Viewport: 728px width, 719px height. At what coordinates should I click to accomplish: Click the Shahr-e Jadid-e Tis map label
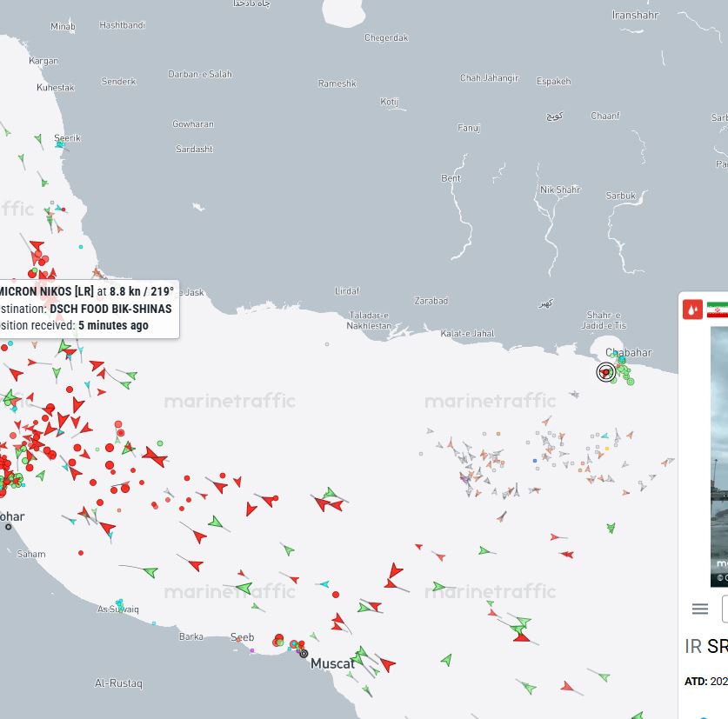coord(604,320)
